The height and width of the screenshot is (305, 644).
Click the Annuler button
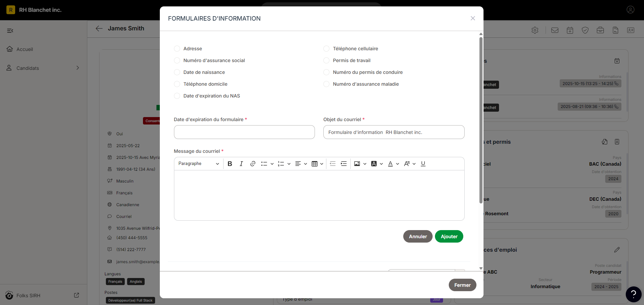coord(418,237)
